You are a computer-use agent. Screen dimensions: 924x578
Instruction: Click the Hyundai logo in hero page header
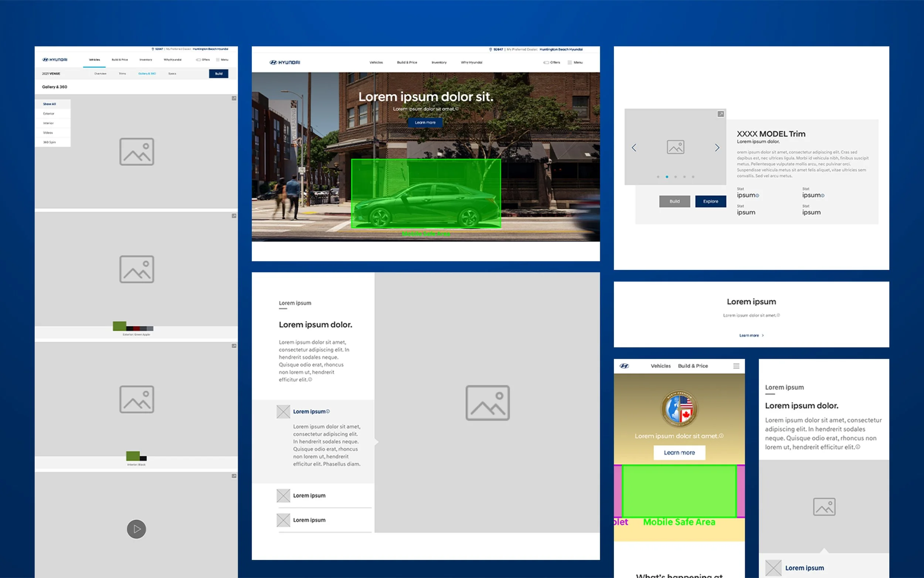[x=285, y=62]
